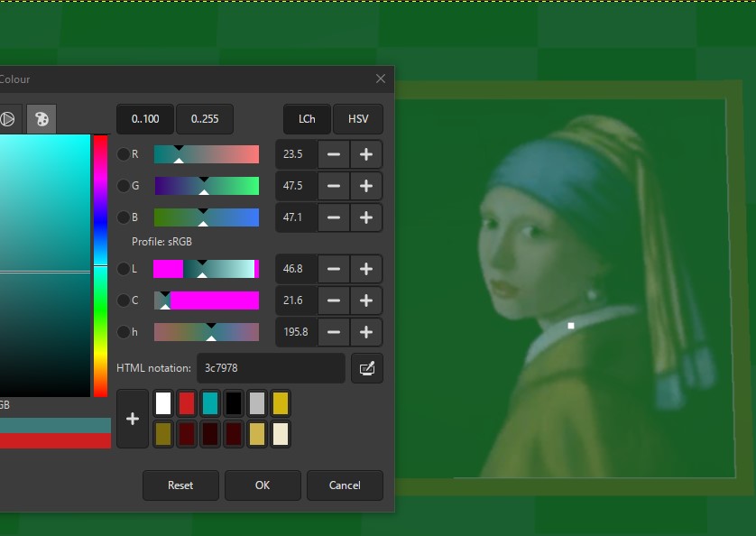Select the palette colour selector tab
Viewport: 756px width, 536px height.
pos(41,119)
